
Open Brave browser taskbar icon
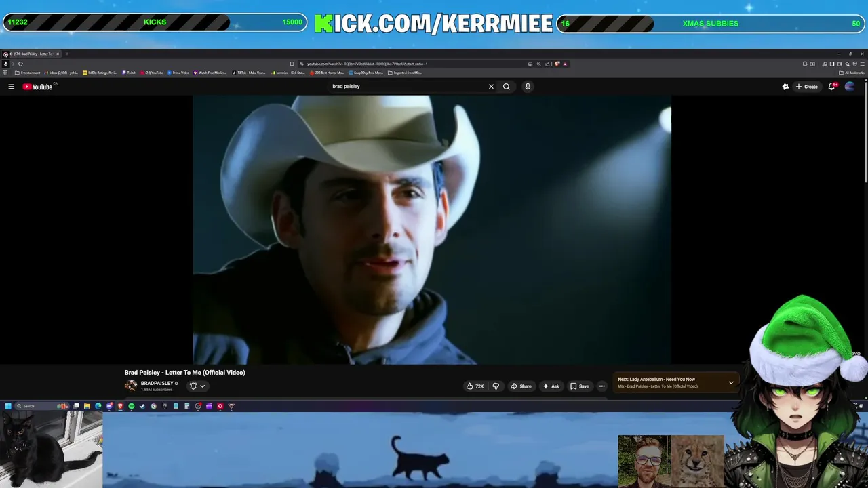tap(120, 406)
